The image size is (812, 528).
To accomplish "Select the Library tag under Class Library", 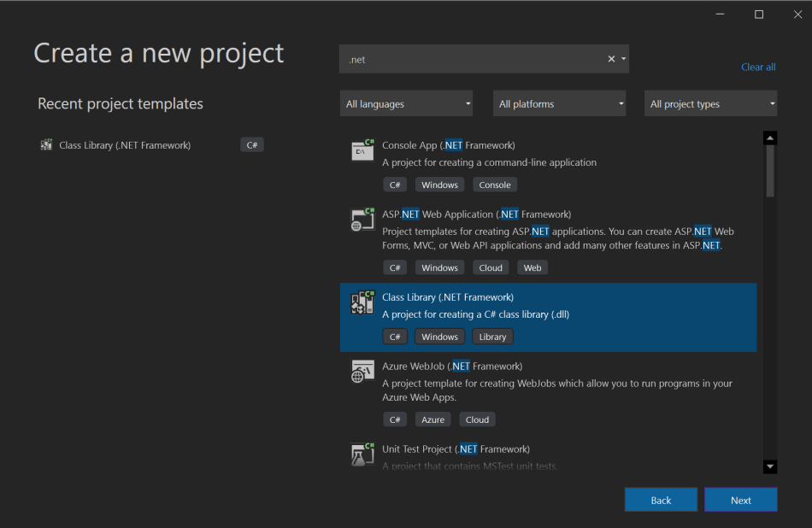I will tap(492, 336).
